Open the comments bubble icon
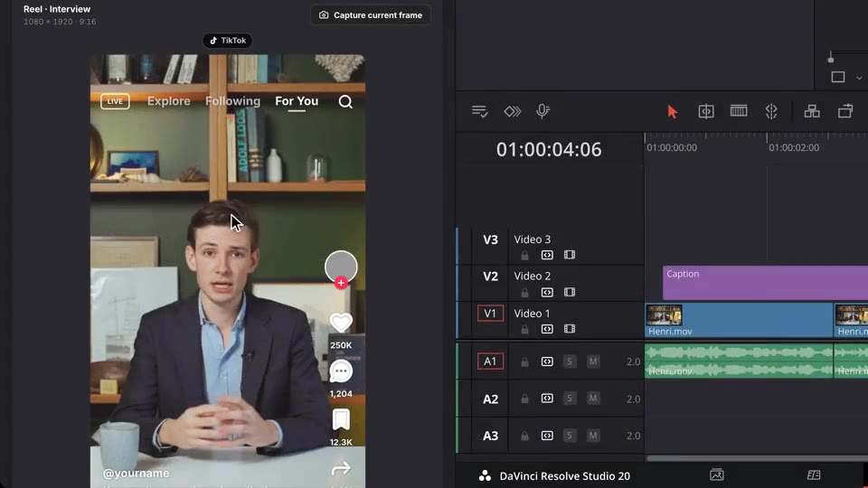The image size is (868, 488). point(341,371)
